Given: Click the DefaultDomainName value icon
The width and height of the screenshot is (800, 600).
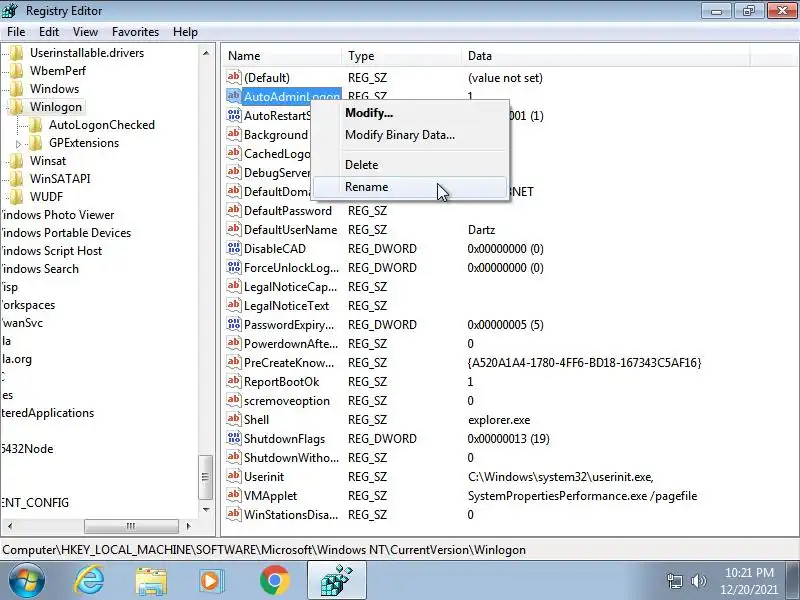Looking at the screenshot, I should tap(234, 191).
